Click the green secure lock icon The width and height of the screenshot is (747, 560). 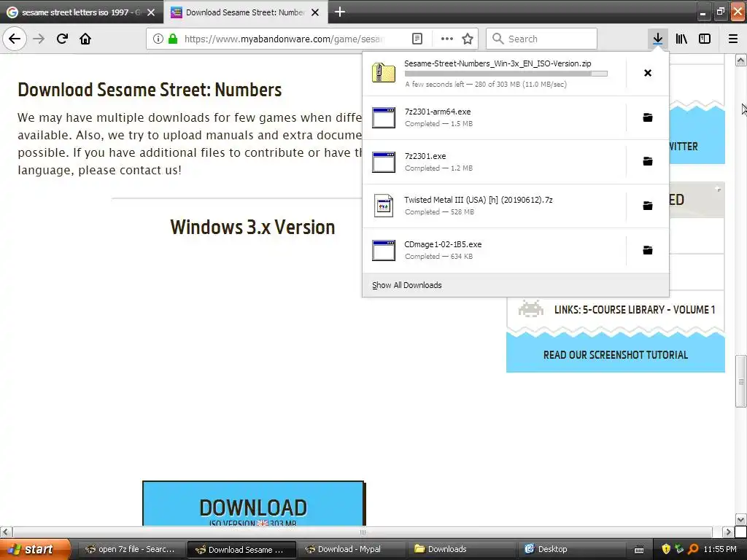point(173,39)
